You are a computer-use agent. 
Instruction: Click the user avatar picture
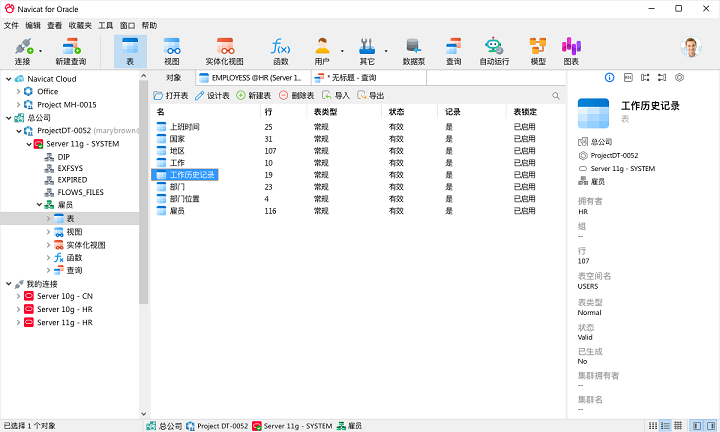pos(691,47)
